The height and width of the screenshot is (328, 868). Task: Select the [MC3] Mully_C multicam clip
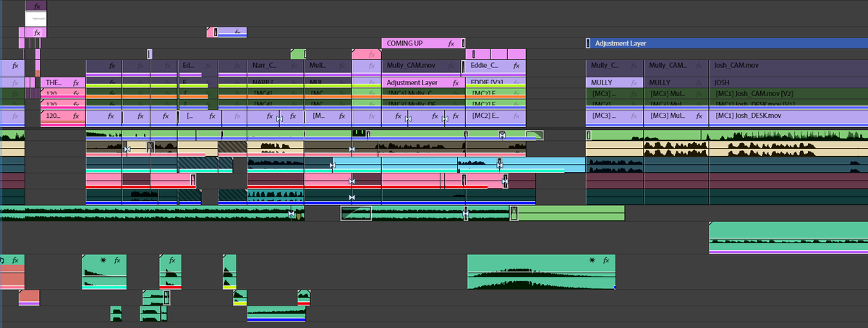coord(423,93)
